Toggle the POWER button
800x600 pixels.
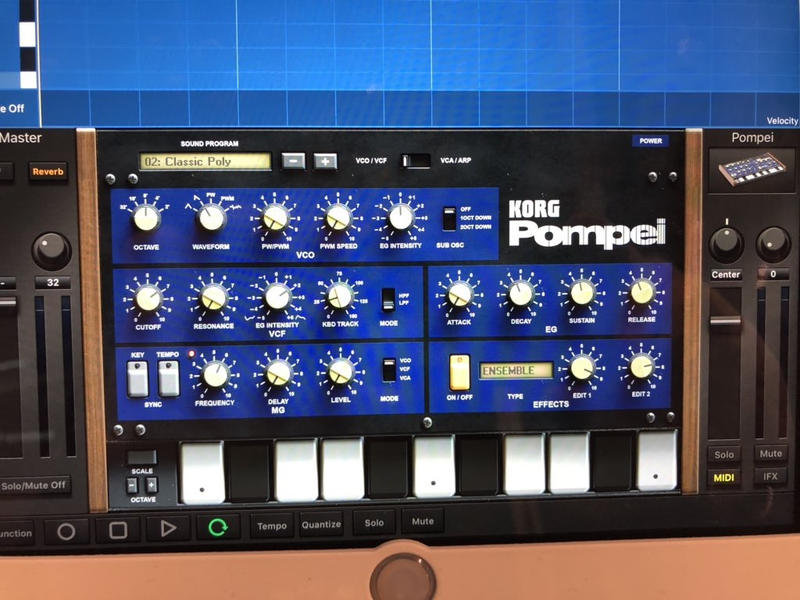point(651,141)
